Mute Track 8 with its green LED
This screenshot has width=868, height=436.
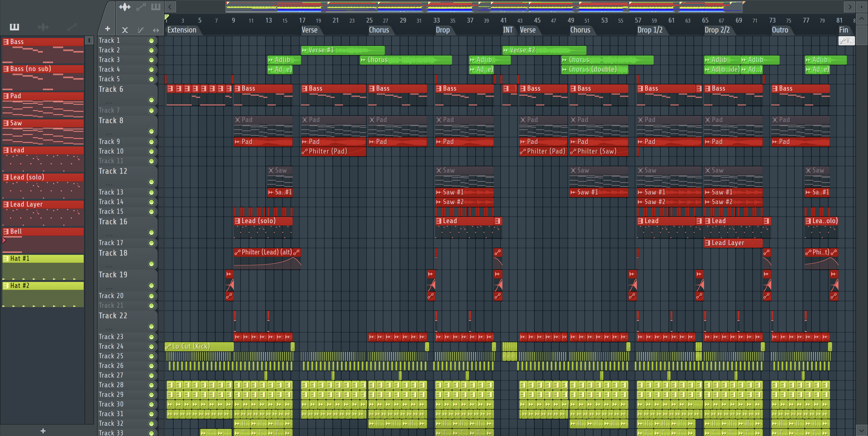coord(151,132)
